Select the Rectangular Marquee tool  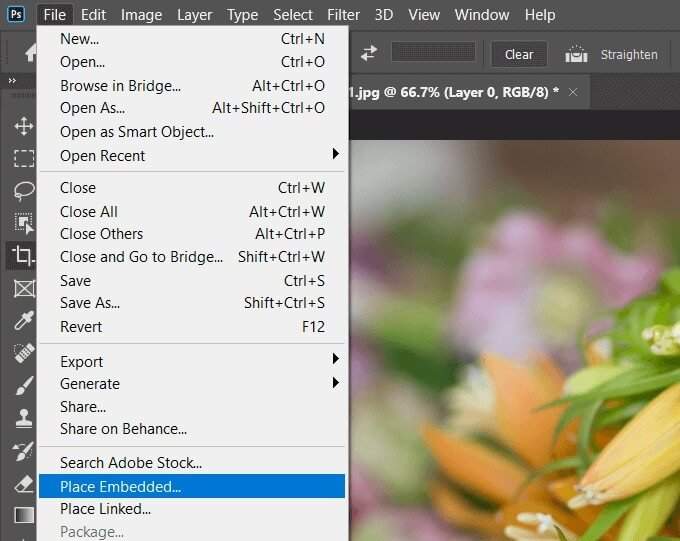point(24,158)
